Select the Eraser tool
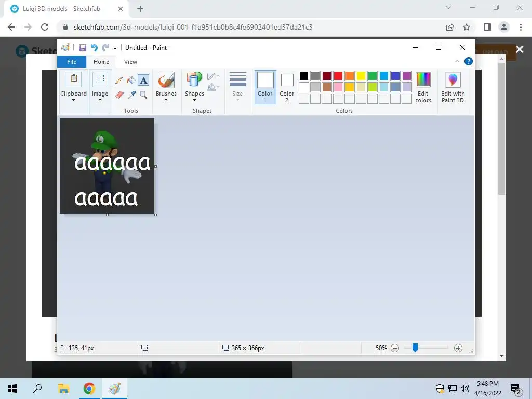This screenshot has height=399, width=532. [119, 95]
